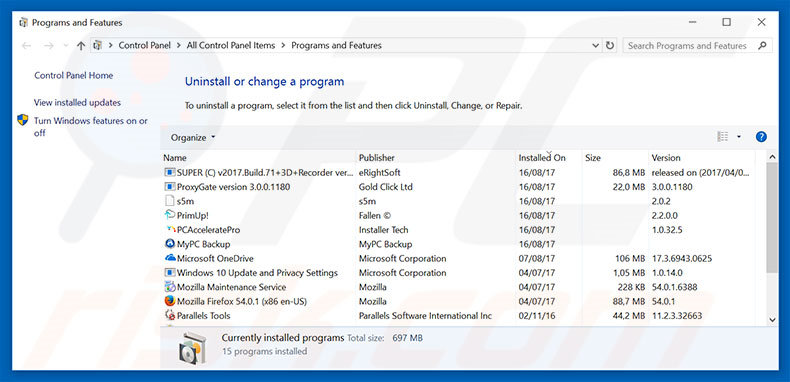
Task: Click the Gold Click Ltd publisher cell
Action: [x=385, y=186]
